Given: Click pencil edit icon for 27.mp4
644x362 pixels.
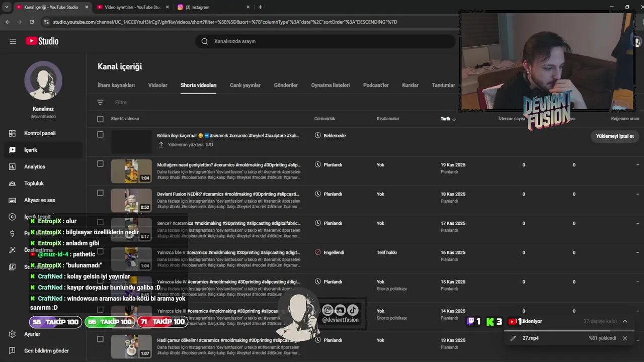Looking at the screenshot, I should tap(513, 338).
